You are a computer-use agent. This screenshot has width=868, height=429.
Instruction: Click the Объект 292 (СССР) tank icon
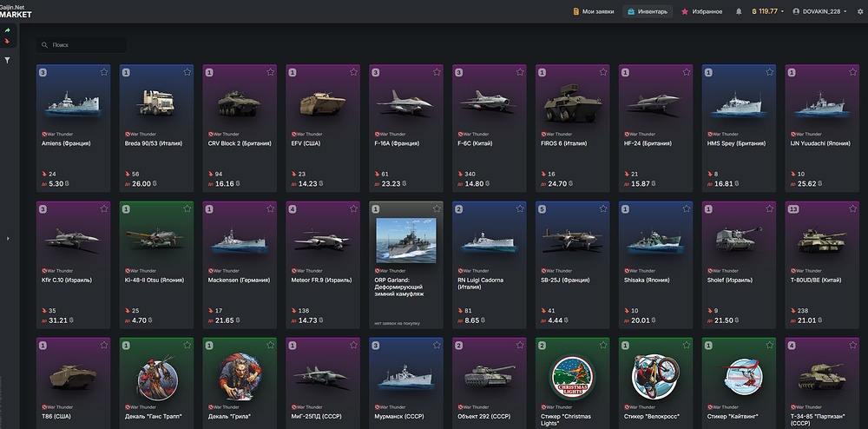point(490,375)
